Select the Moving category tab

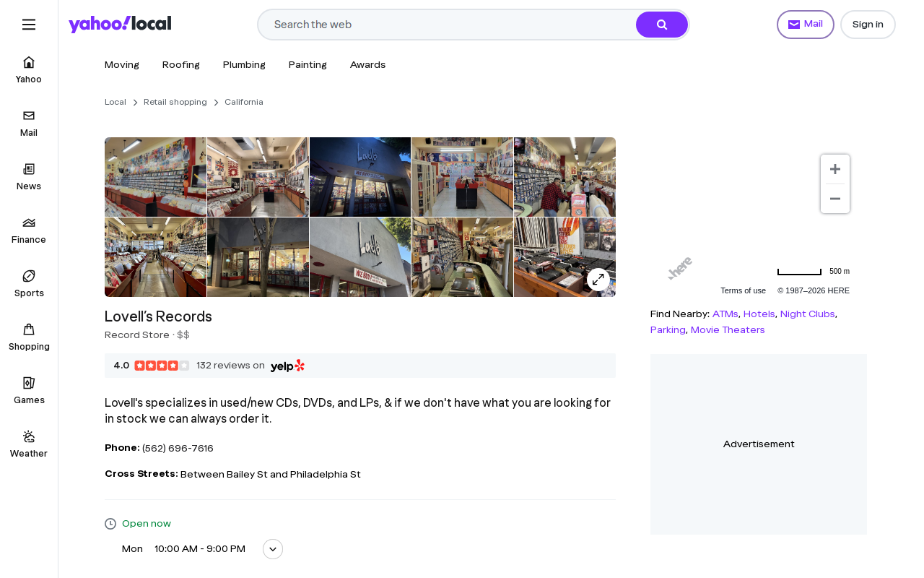pos(122,65)
